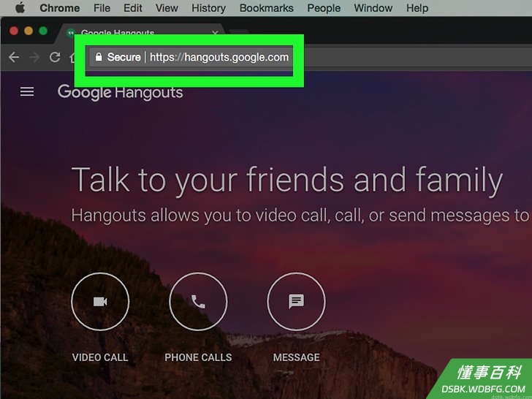
Task: Click the browser forward arrow
Action: 34,57
